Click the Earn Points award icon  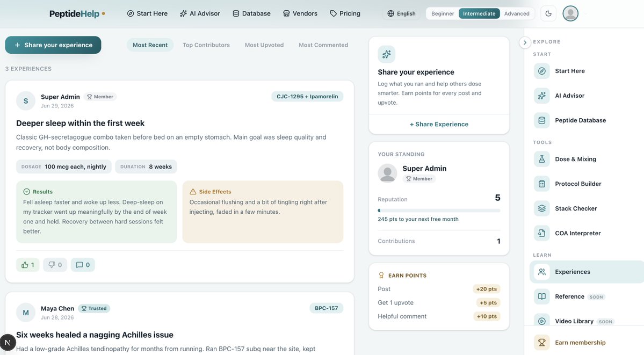pyautogui.click(x=381, y=276)
